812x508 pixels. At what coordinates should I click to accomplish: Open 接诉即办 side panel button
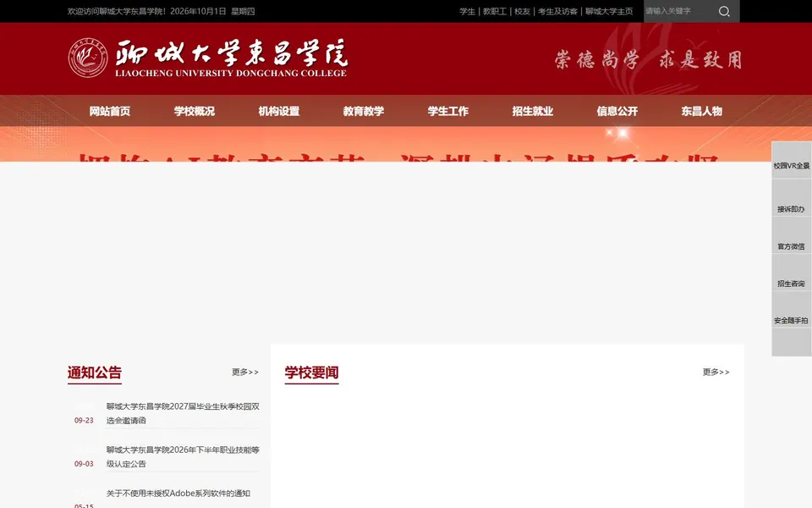(x=792, y=198)
